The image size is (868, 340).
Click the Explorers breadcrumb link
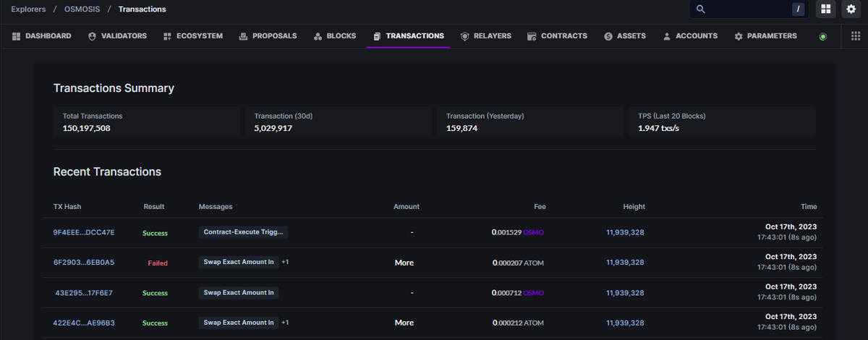click(x=28, y=9)
